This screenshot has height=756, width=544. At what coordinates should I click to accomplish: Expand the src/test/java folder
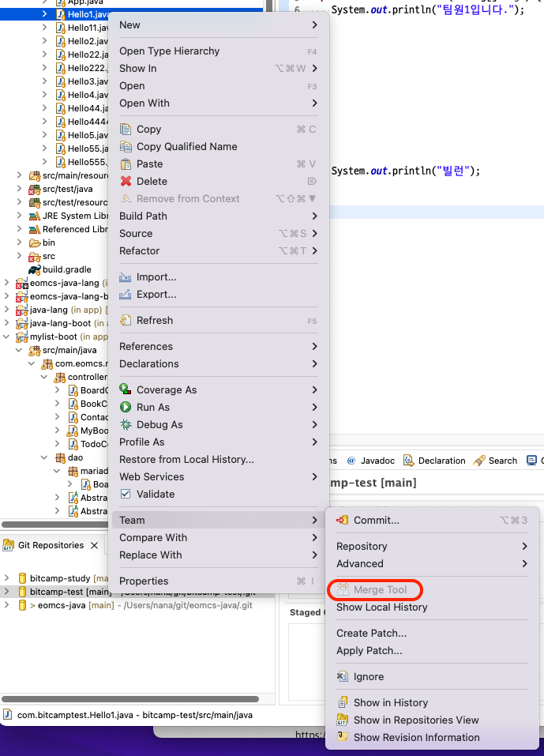(19, 189)
